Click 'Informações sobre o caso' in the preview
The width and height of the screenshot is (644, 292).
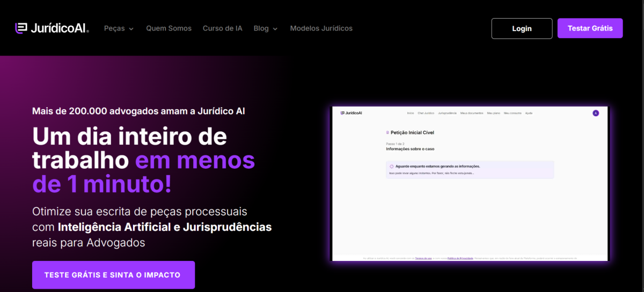(409, 149)
